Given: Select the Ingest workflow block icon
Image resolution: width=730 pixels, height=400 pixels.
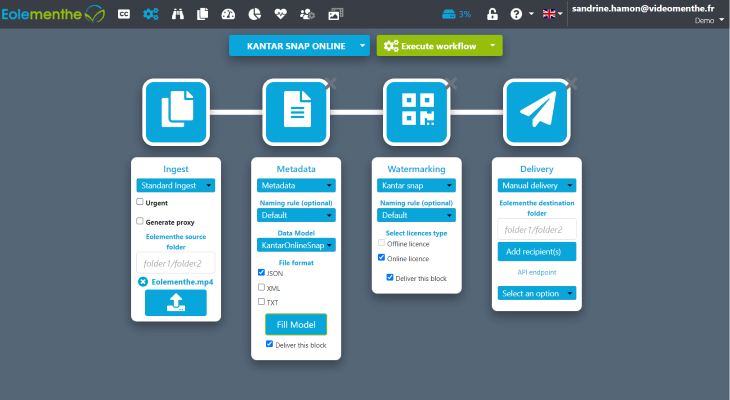Looking at the screenshot, I should tap(176, 112).
